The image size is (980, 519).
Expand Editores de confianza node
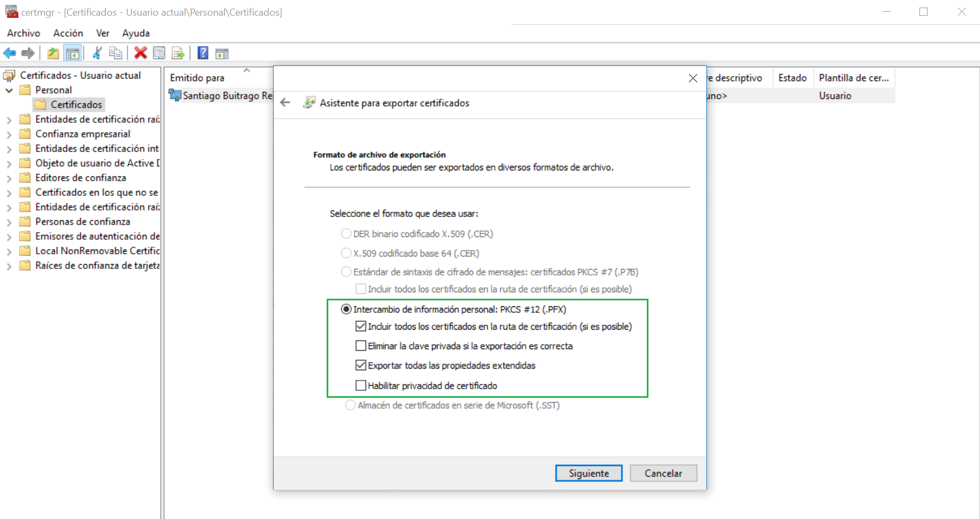click(x=9, y=178)
